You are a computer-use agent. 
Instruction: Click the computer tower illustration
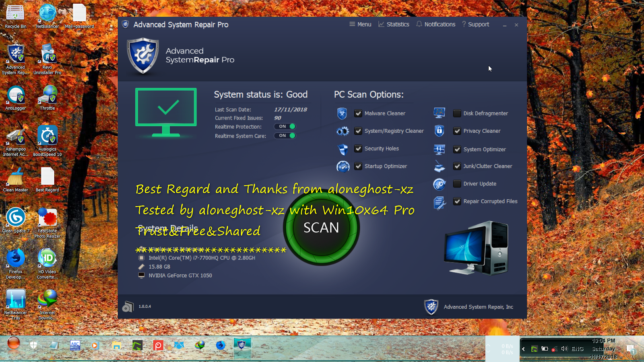click(x=477, y=248)
